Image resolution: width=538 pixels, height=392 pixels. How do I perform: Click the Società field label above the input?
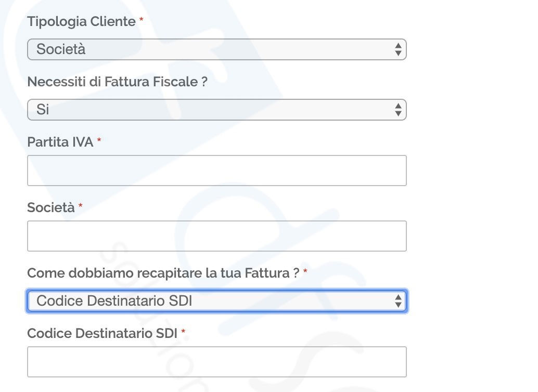point(51,207)
